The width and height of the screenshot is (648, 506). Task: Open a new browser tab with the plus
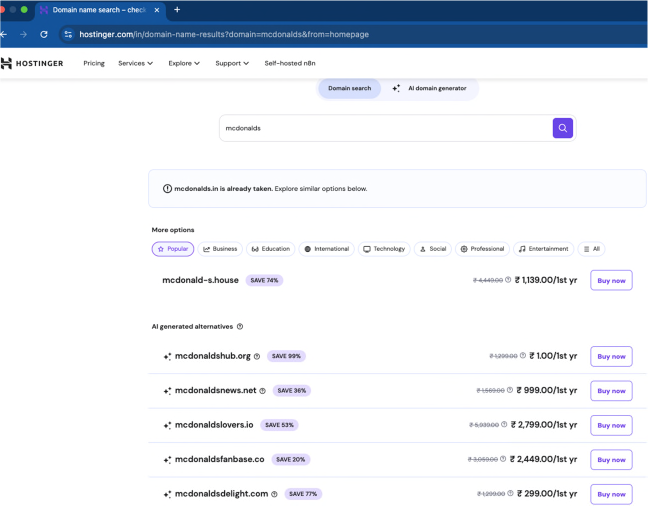177,10
